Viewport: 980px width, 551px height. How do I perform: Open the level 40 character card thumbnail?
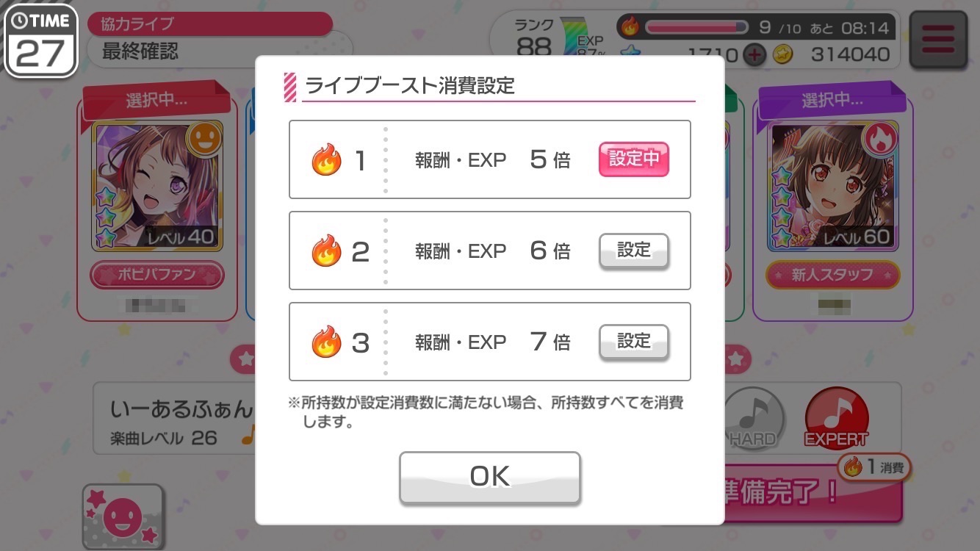click(157, 186)
